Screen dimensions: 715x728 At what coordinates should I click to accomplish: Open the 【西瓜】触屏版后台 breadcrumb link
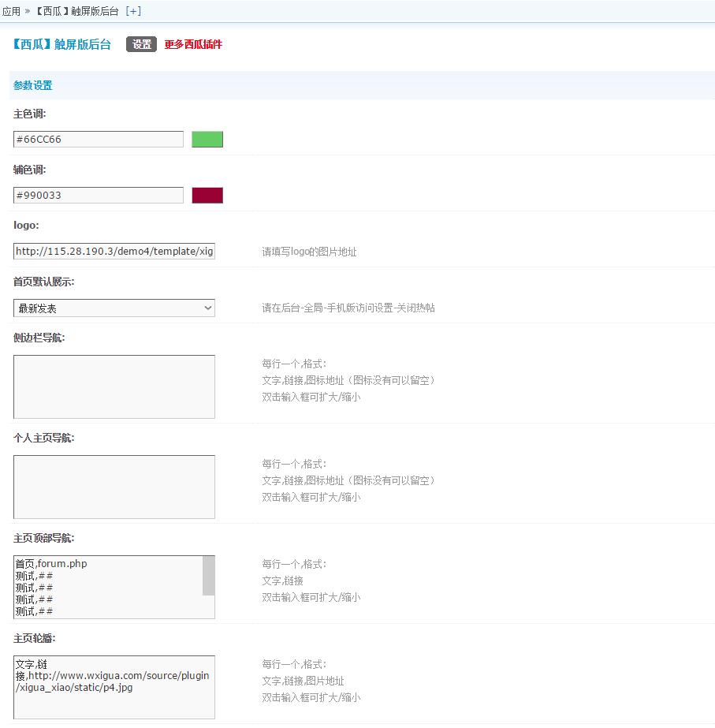(79, 11)
